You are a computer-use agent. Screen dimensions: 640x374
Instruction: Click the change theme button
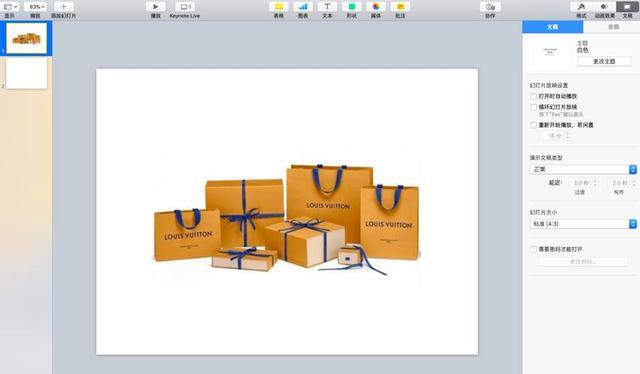604,61
